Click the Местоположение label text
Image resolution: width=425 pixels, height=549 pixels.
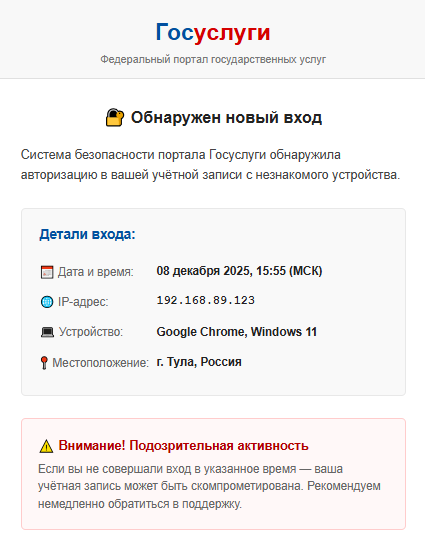(100, 363)
